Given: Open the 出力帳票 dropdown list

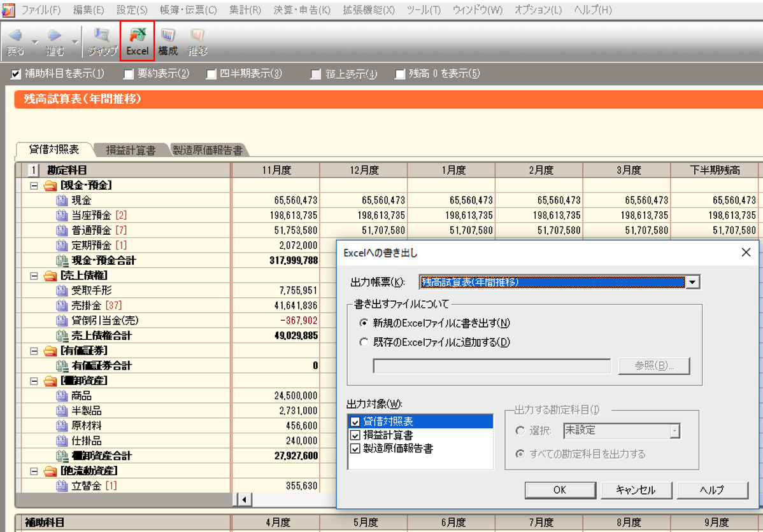Looking at the screenshot, I should click(692, 282).
